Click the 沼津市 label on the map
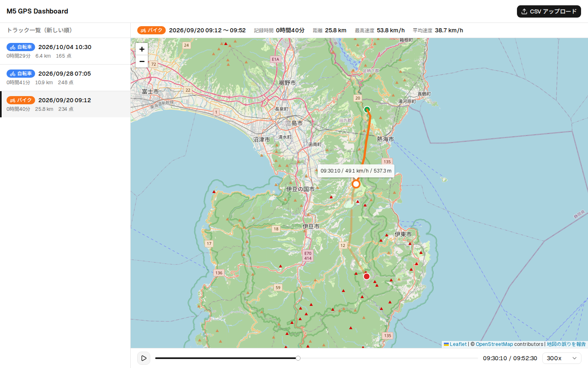Viewport: 588px width, 368px height. (x=261, y=139)
